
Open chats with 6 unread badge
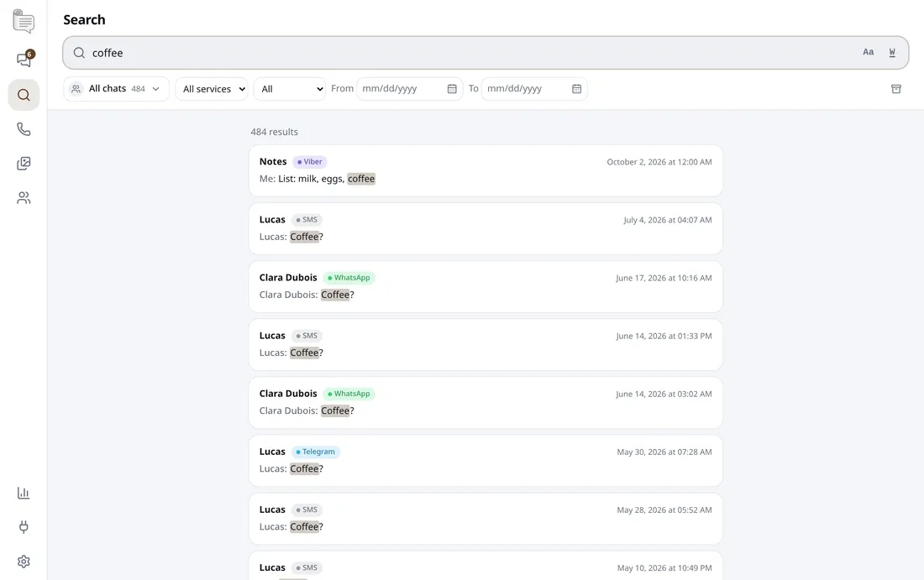pyautogui.click(x=24, y=60)
